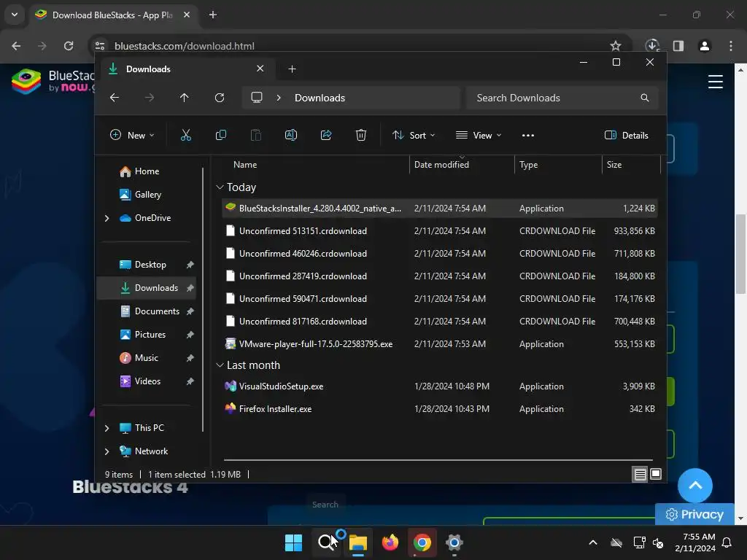Screen dimensions: 747x560
Task: Open Firefox from the taskbar
Action: (390, 542)
